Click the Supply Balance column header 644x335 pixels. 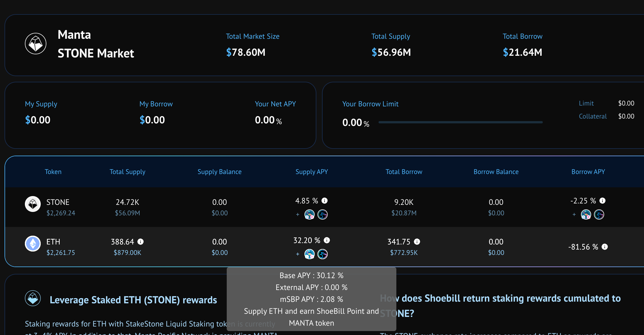pos(220,172)
